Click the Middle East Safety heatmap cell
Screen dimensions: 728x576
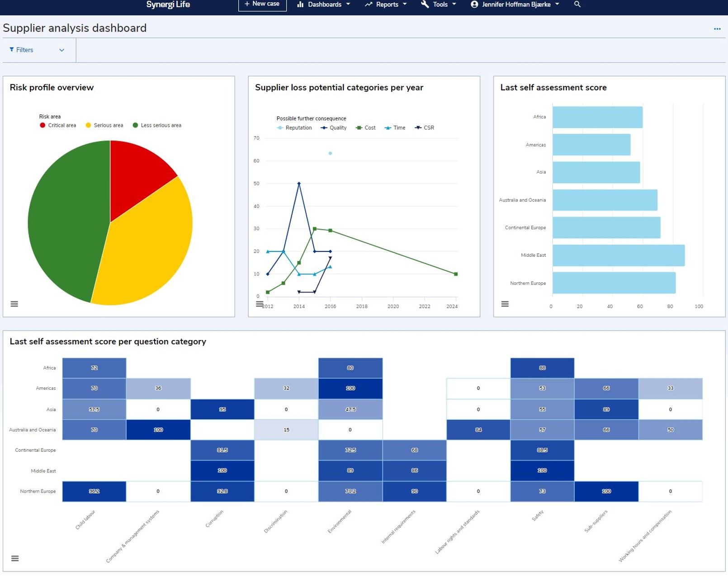coord(542,470)
